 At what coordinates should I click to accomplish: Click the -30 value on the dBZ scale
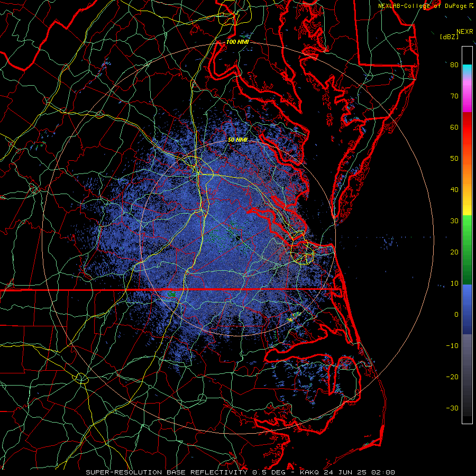[452, 408]
